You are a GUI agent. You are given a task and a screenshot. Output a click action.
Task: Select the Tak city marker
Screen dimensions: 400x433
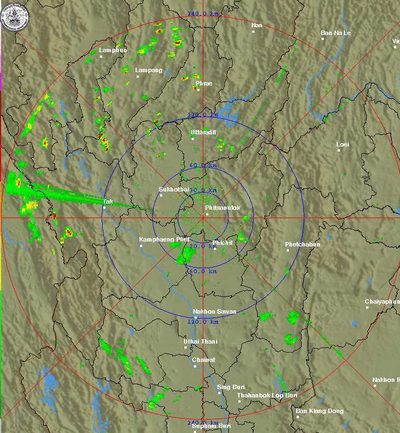tap(104, 207)
